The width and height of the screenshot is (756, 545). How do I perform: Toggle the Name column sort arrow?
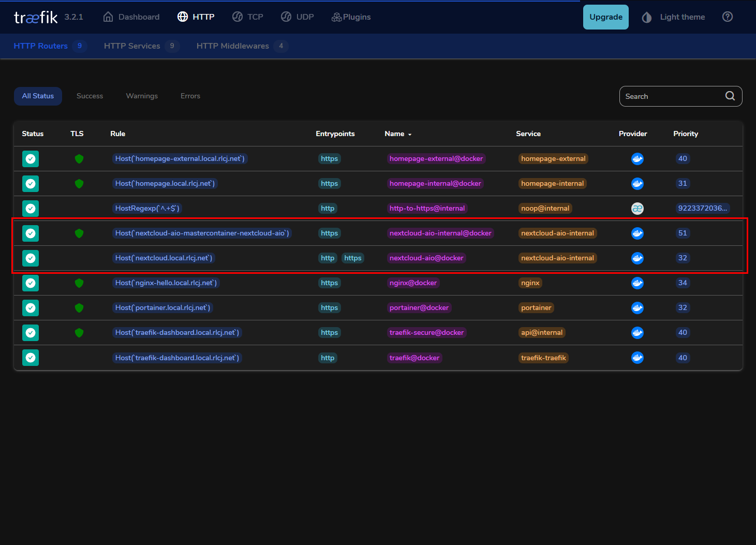coord(409,134)
